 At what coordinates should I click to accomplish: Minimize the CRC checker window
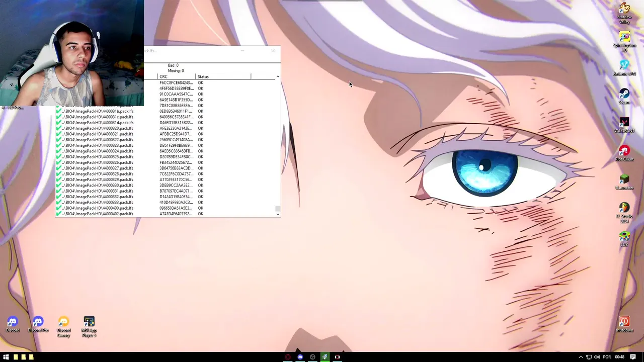pos(243,51)
